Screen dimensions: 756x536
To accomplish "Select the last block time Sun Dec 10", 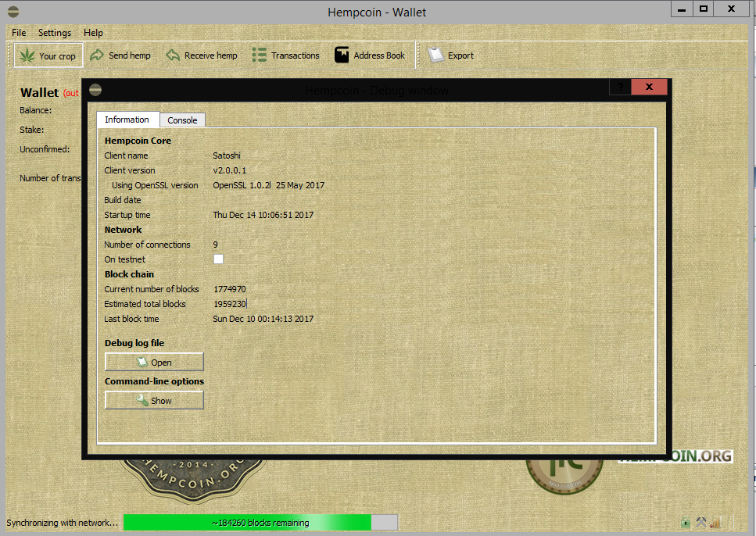I will [263, 319].
